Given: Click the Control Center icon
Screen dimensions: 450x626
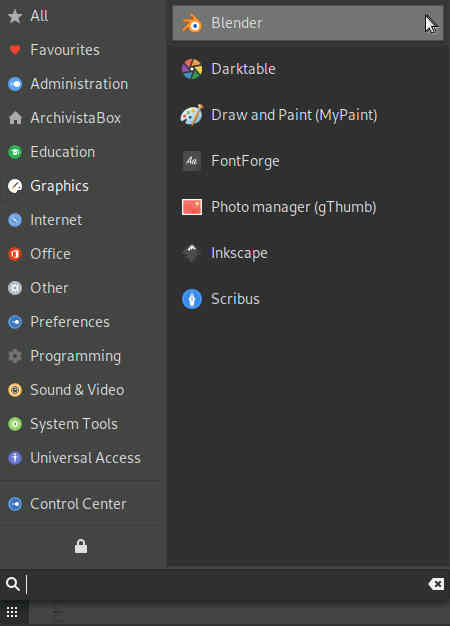Looking at the screenshot, I should click(x=15, y=504).
